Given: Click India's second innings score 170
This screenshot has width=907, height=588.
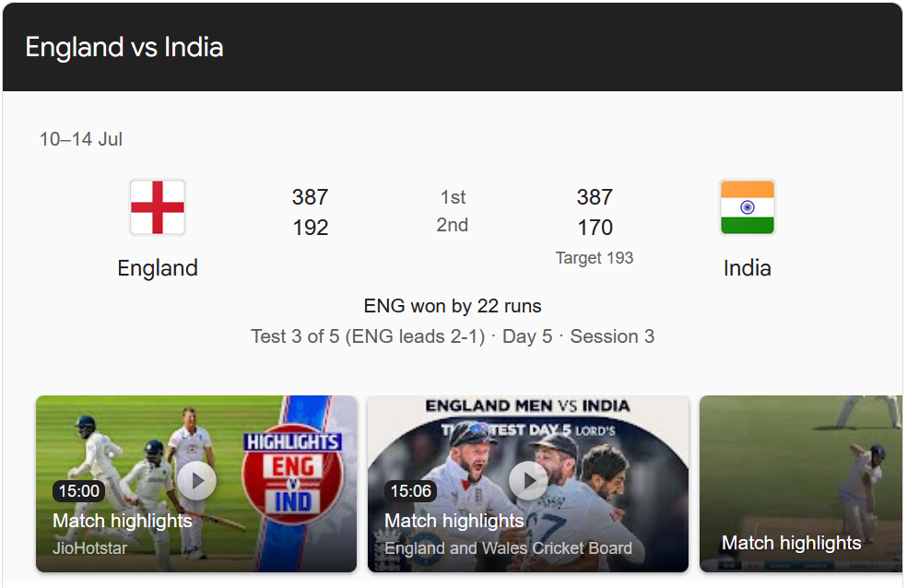Looking at the screenshot, I should [x=595, y=228].
